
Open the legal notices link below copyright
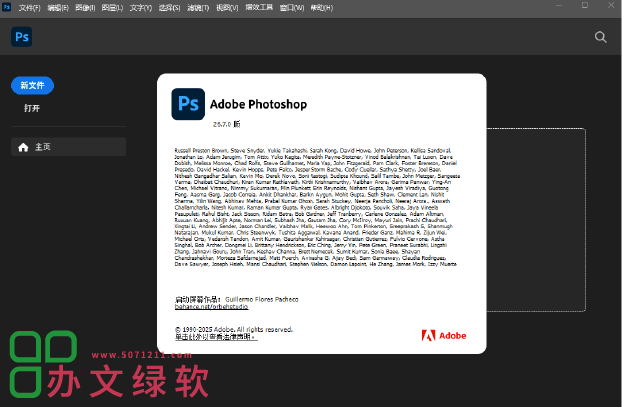[x=216, y=337]
